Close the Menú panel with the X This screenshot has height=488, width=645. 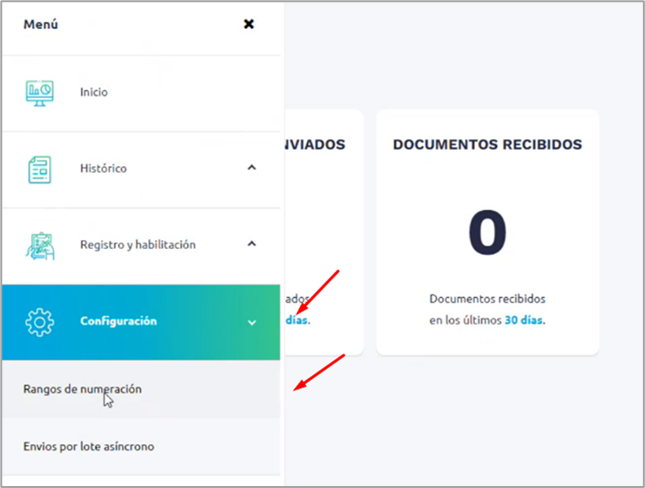pyautogui.click(x=249, y=24)
